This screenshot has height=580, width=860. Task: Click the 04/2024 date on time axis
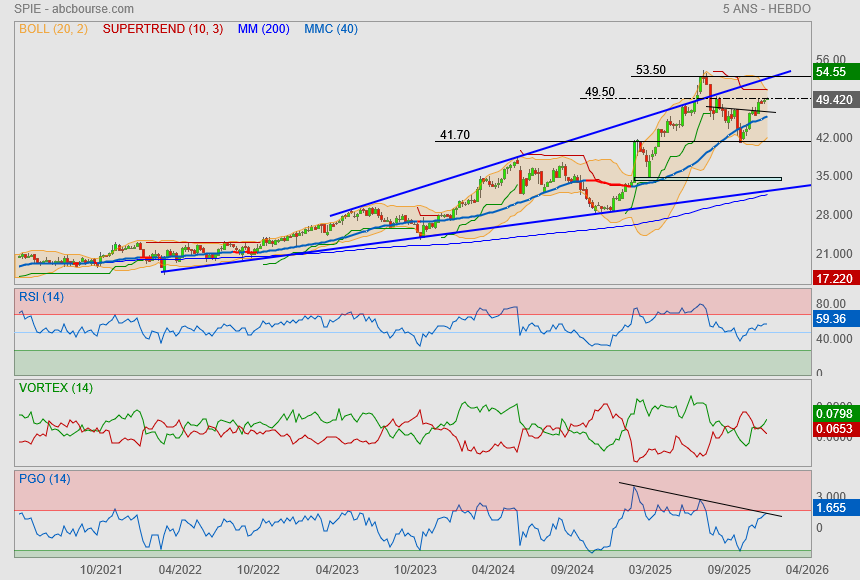click(x=493, y=569)
